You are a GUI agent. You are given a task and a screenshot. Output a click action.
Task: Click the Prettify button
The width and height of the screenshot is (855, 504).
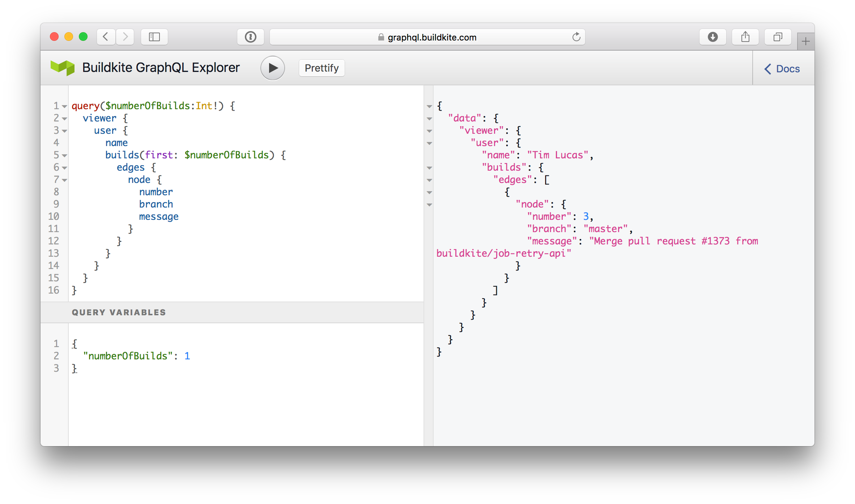(x=322, y=68)
